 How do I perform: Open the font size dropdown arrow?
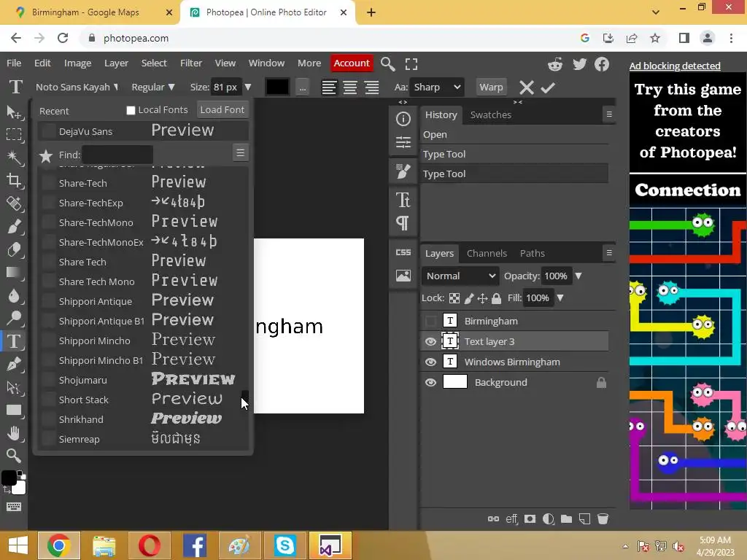coord(248,87)
